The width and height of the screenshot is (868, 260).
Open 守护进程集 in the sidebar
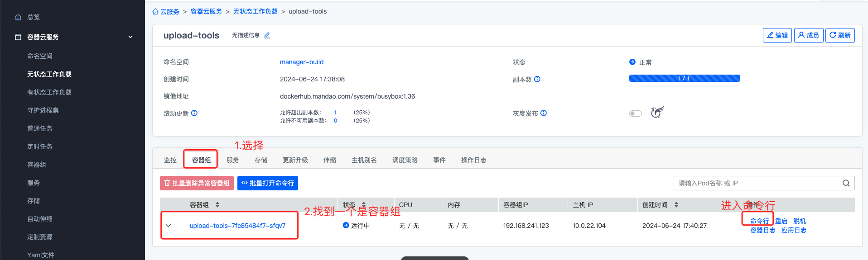43,110
